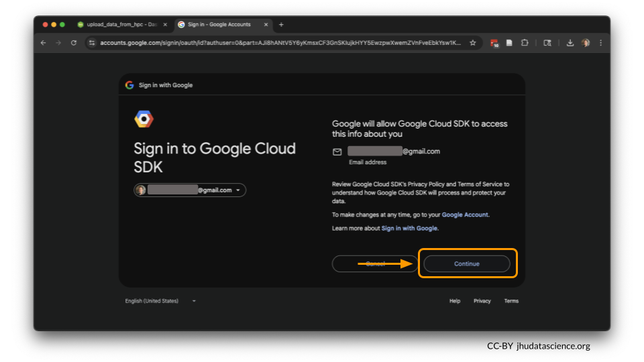This screenshot has width=644, height=362.
Task: View site information icon in address bar
Action: click(92, 43)
